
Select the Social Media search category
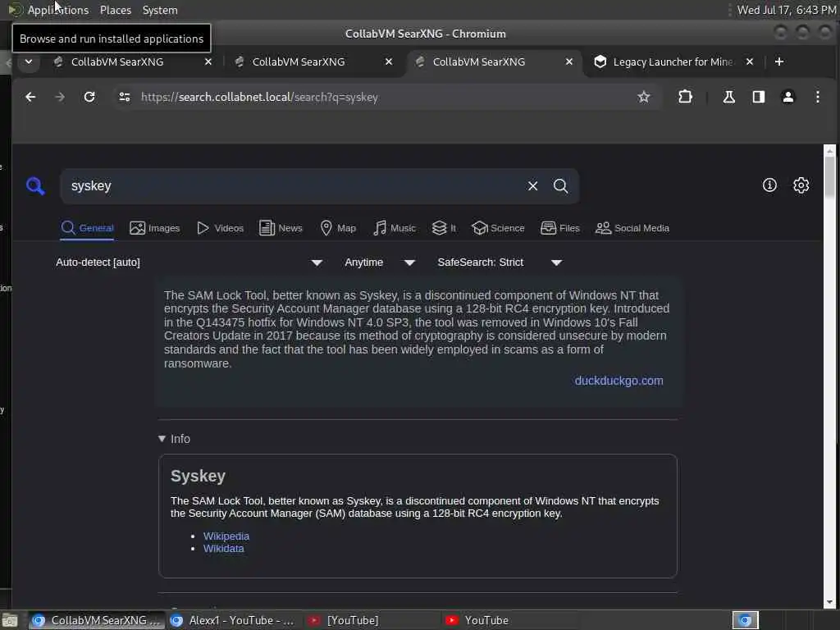tap(632, 228)
